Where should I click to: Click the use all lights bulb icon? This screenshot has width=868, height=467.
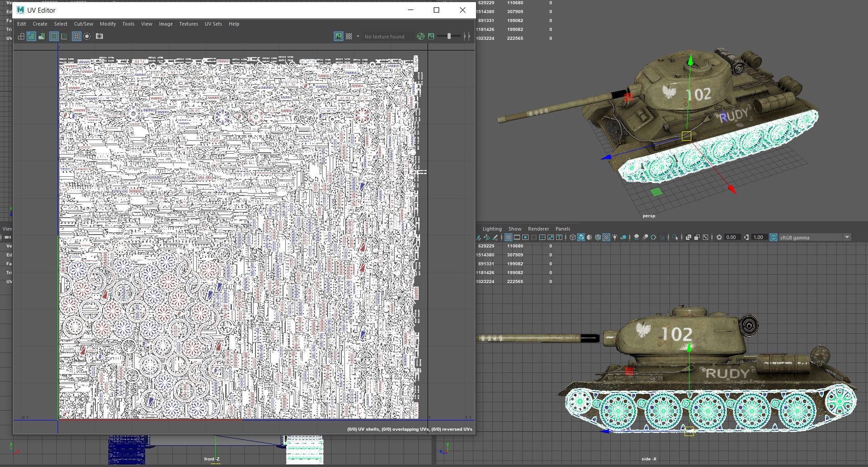615,237
